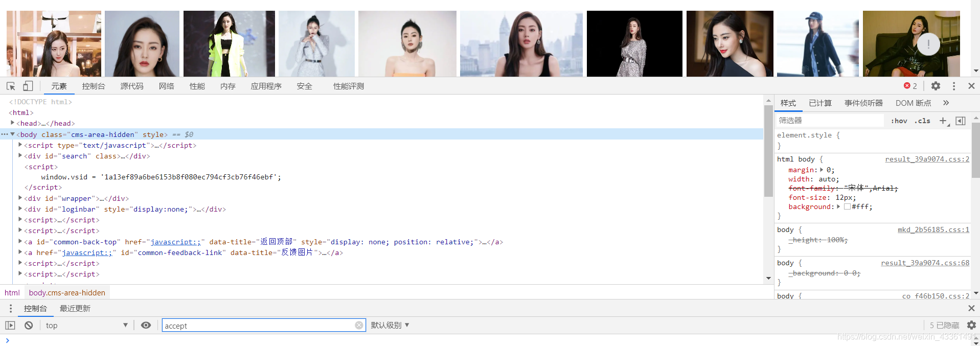Toggle device emulation toolbar icon
980x346 pixels.
click(28, 86)
